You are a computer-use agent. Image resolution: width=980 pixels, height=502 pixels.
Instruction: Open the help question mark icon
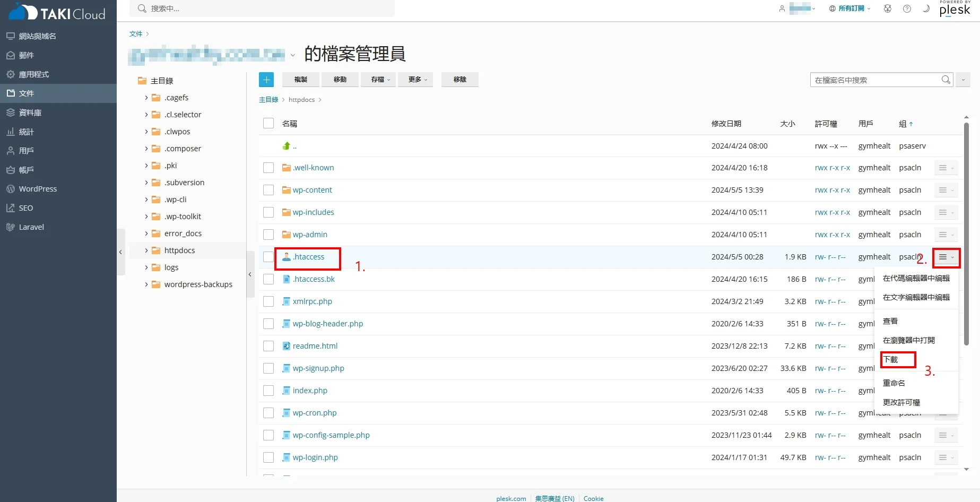pyautogui.click(x=907, y=8)
